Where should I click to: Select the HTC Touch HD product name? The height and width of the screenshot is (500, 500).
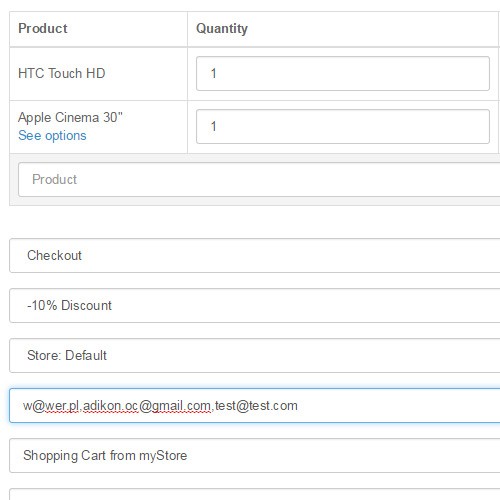62,73
